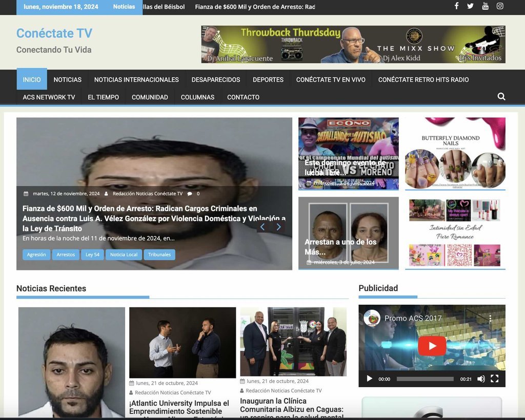Open the Atlantic University Impulsa article title
Screen dimensions: 525x420
179,409
